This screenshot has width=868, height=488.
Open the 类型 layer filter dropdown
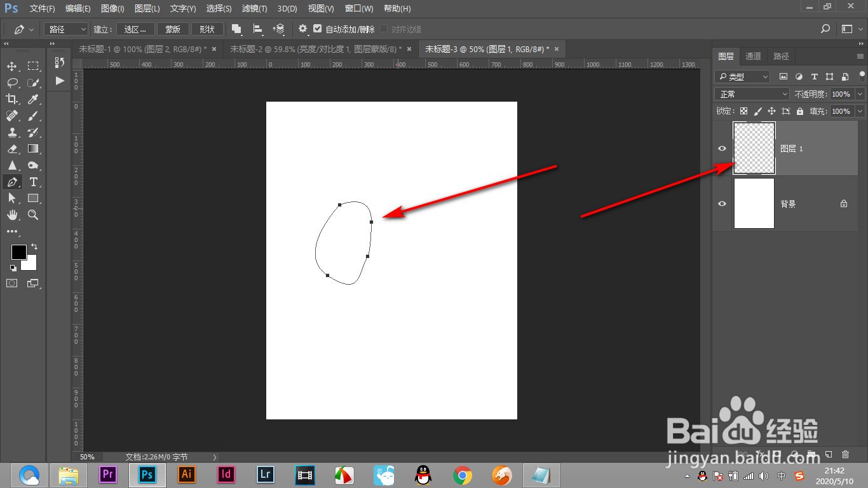pyautogui.click(x=742, y=76)
